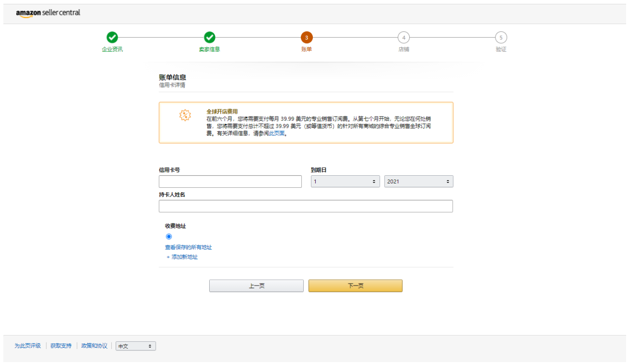Click the 账单 step label
630x364 pixels.
(307, 49)
